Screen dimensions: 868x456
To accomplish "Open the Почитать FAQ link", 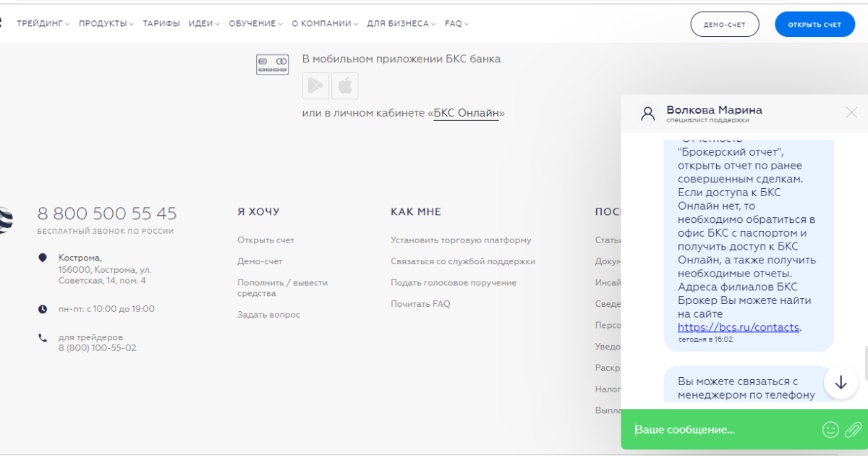I will [420, 304].
